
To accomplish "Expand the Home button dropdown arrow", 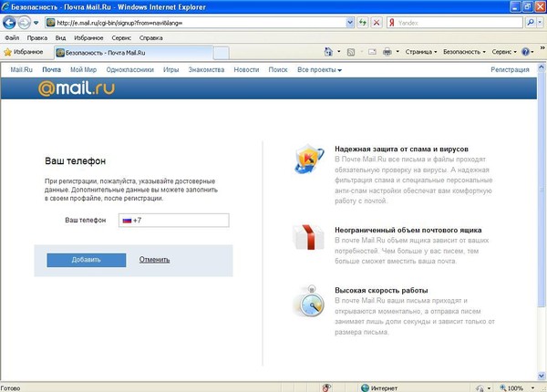I will (339, 52).
